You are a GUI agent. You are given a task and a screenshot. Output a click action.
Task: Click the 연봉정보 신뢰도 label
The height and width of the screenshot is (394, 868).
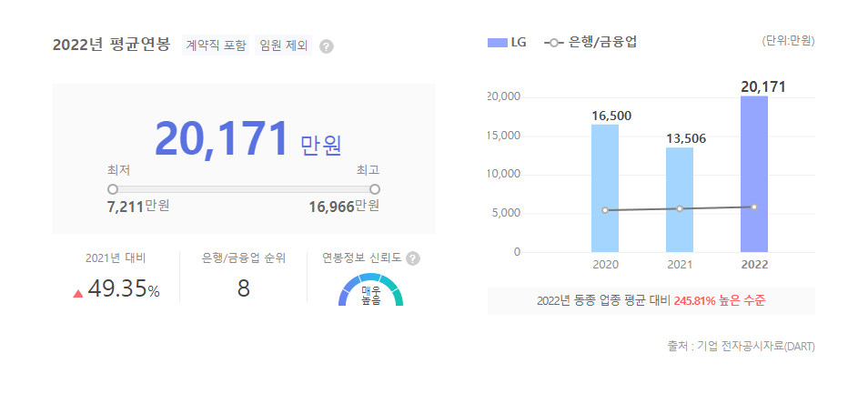point(362,258)
